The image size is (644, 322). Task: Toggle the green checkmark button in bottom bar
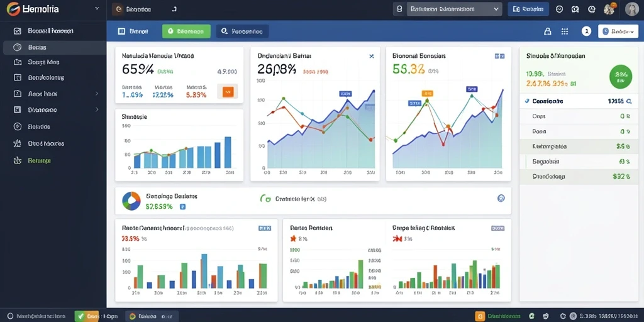[80, 316]
